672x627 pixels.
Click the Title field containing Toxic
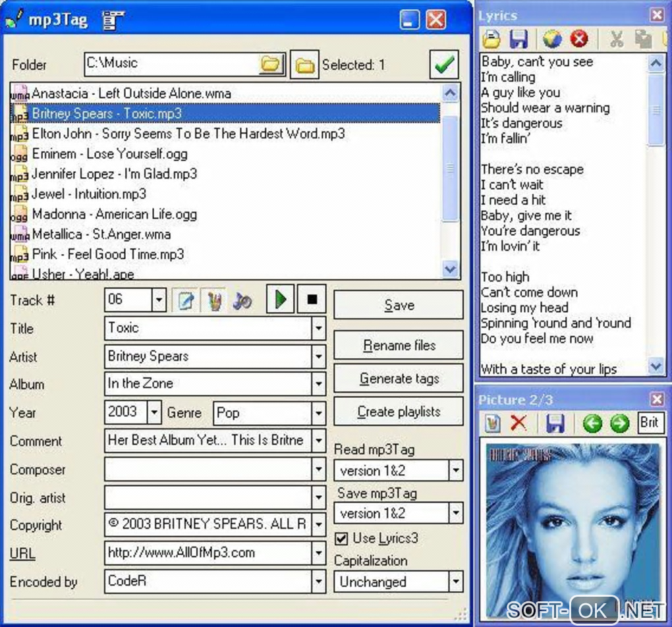point(208,328)
